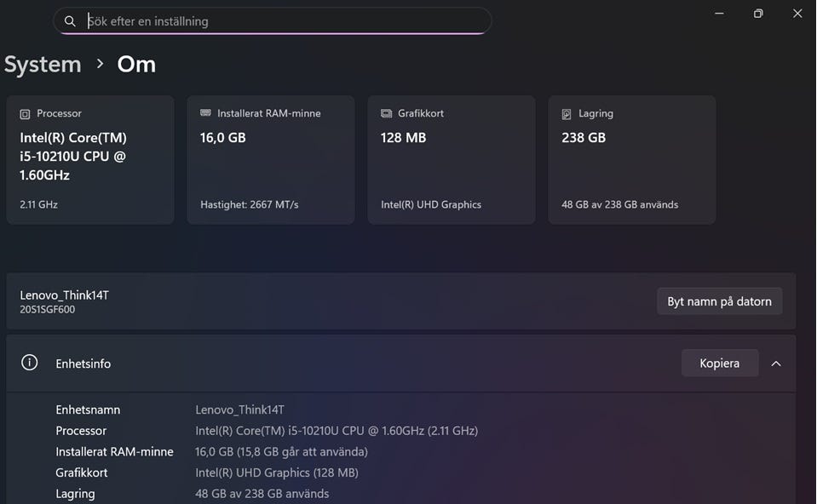
Task: Open the Lagring 238 GB card
Action: click(632, 160)
